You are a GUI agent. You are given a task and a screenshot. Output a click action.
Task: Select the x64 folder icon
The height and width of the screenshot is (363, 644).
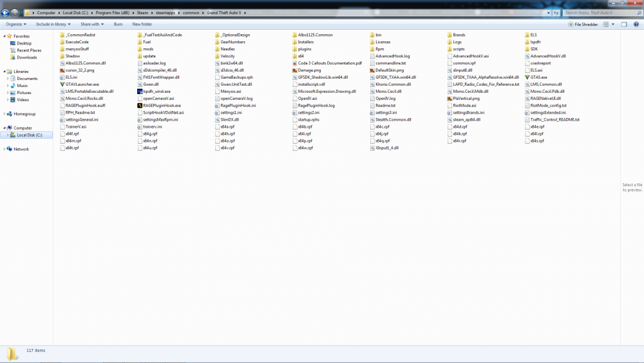point(294,56)
